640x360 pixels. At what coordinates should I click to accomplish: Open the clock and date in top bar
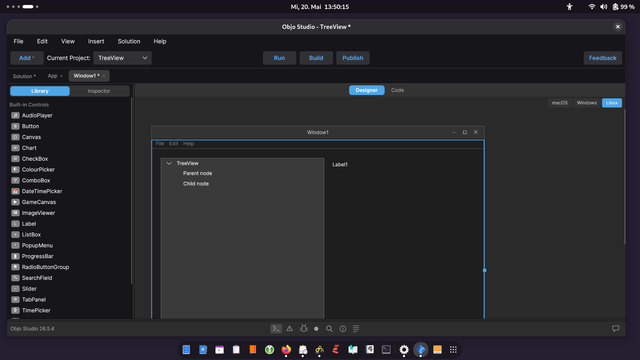tap(320, 7)
